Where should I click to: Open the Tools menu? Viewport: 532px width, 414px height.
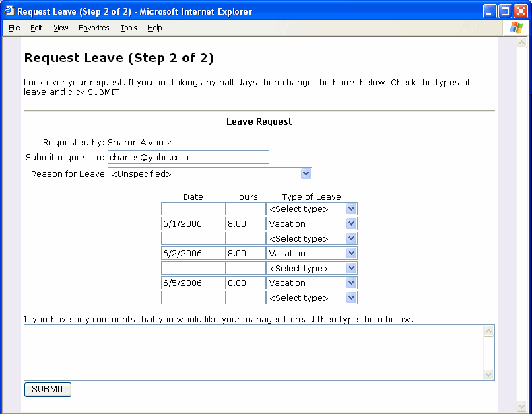(x=128, y=28)
